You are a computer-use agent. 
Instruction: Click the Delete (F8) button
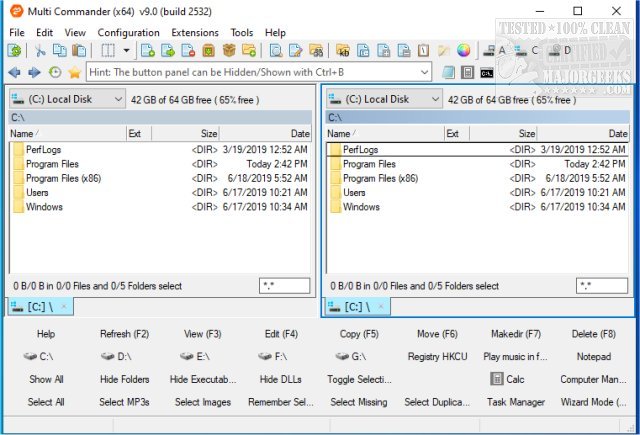click(x=594, y=334)
